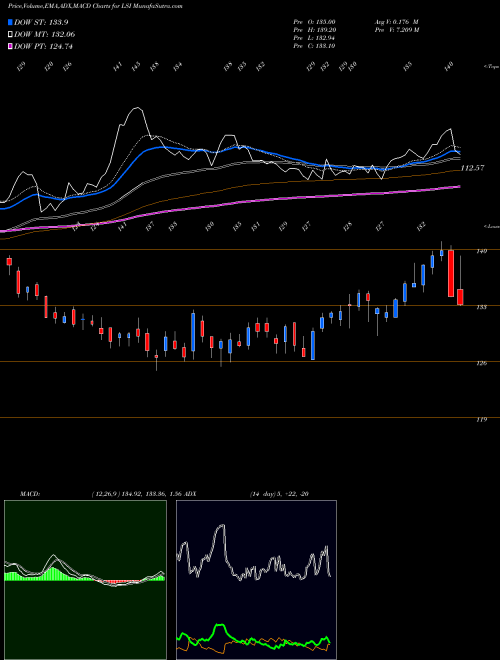Viewport: 500px width, 660px height.
Task: Click the magenta DOW PT legend swatch
Action: pos(10,46)
